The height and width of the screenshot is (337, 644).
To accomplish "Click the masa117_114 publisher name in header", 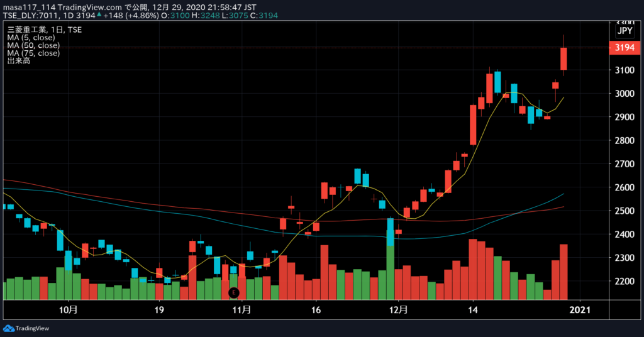I will (x=29, y=8).
